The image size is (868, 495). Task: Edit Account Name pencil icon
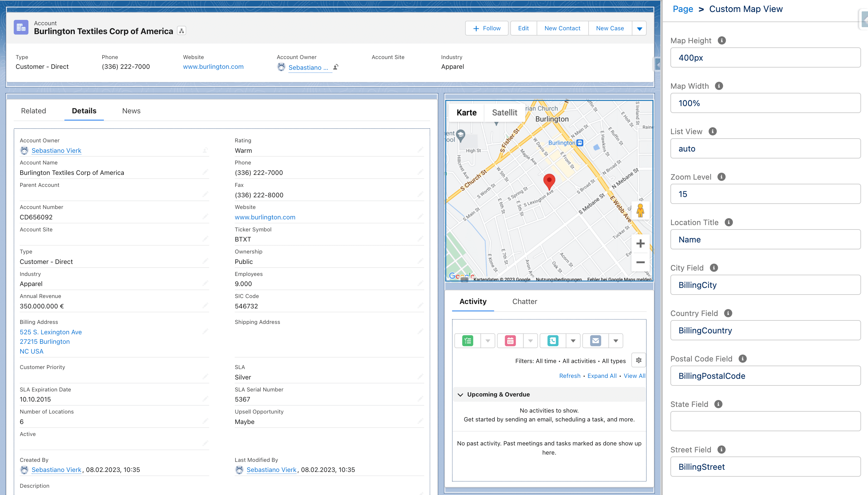[x=205, y=172]
